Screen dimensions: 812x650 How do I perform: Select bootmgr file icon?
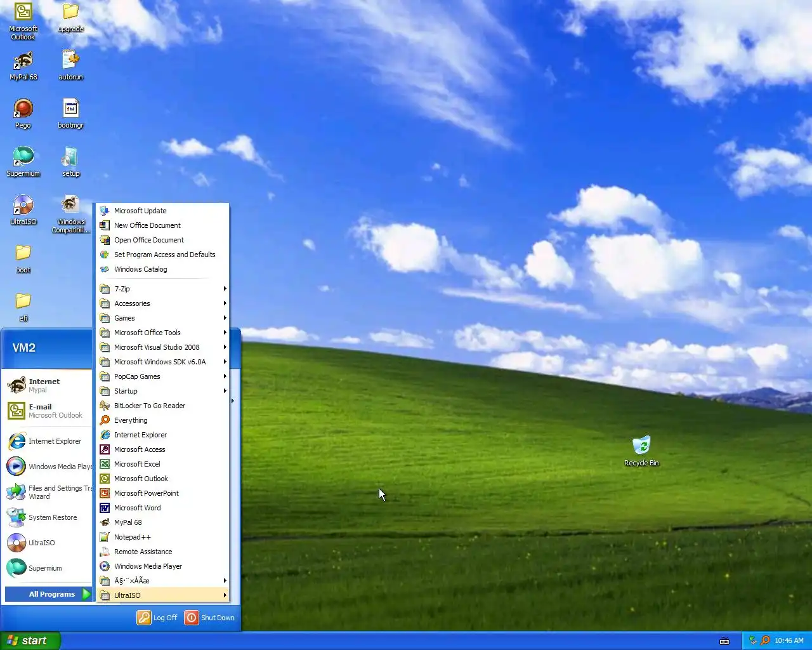[70, 114]
